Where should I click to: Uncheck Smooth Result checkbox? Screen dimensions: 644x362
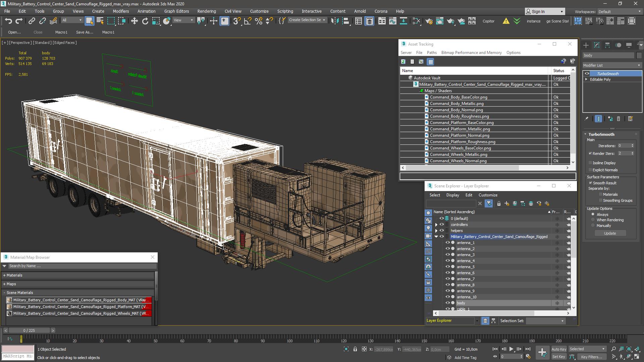point(590,183)
